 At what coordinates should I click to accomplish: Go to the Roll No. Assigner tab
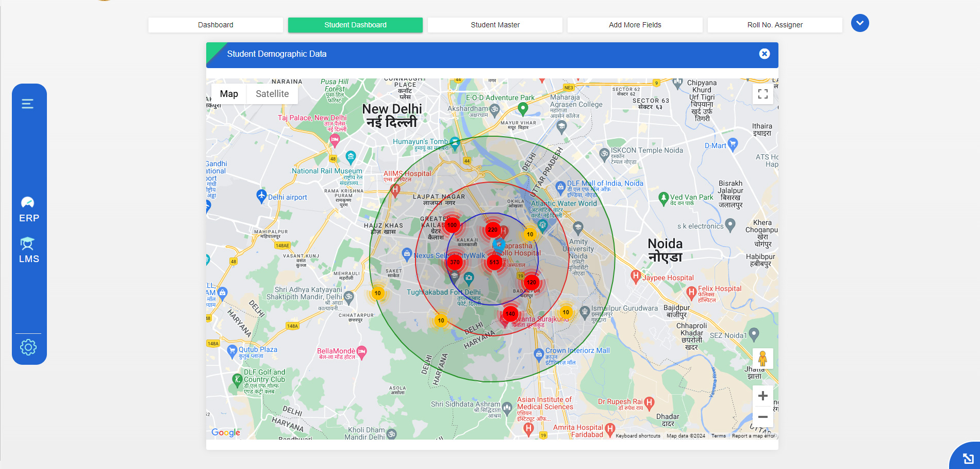pos(775,25)
